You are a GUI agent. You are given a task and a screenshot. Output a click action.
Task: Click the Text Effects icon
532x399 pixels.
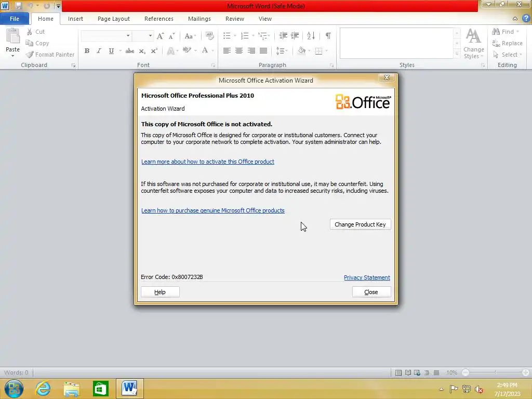click(x=170, y=51)
